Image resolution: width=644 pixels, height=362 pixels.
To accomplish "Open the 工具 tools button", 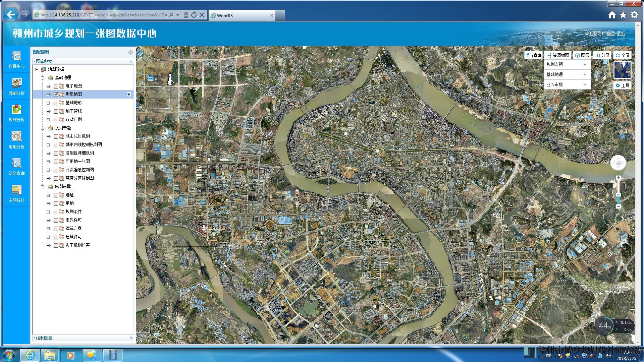I will [x=623, y=85].
